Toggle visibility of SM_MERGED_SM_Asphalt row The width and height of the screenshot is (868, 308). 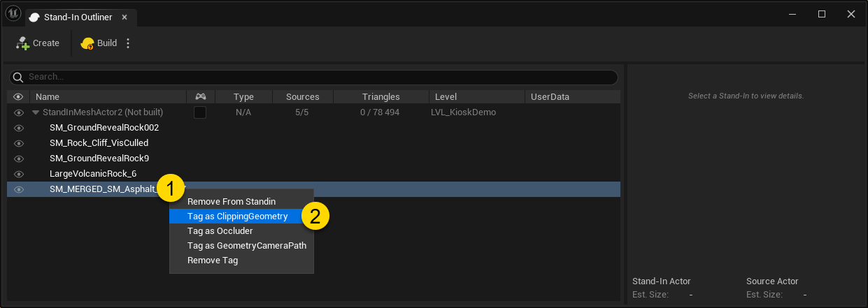pyautogui.click(x=19, y=189)
